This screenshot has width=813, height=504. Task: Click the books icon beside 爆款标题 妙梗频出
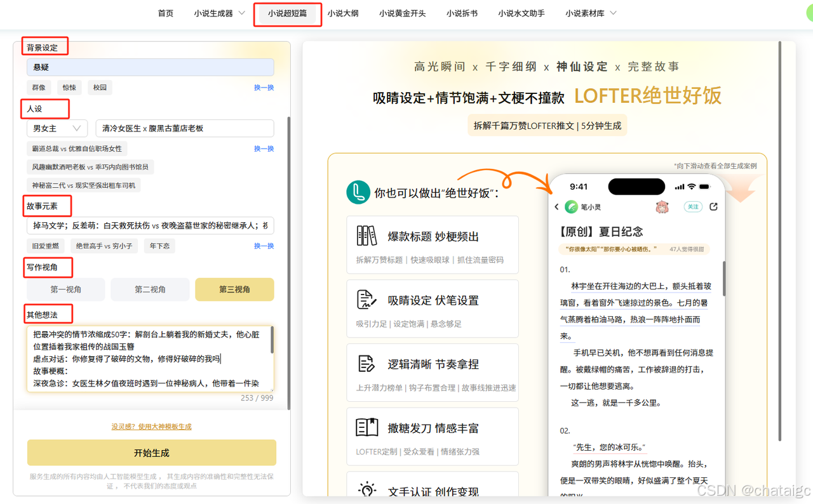coord(366,235)
